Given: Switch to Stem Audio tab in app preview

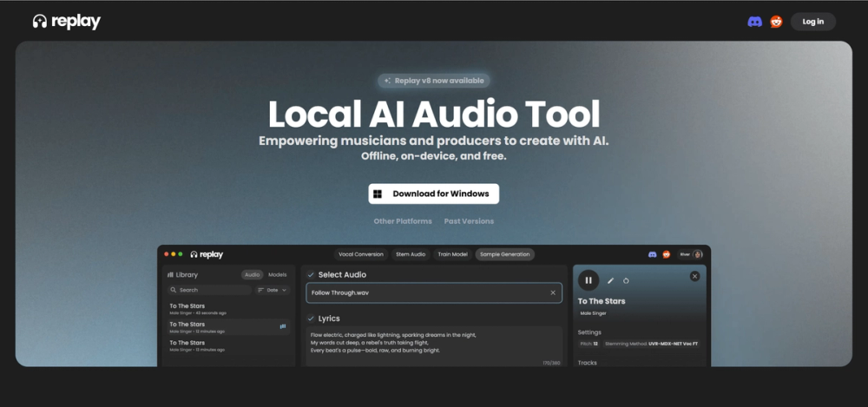Looking at the screenshot, I should point(411,254).
